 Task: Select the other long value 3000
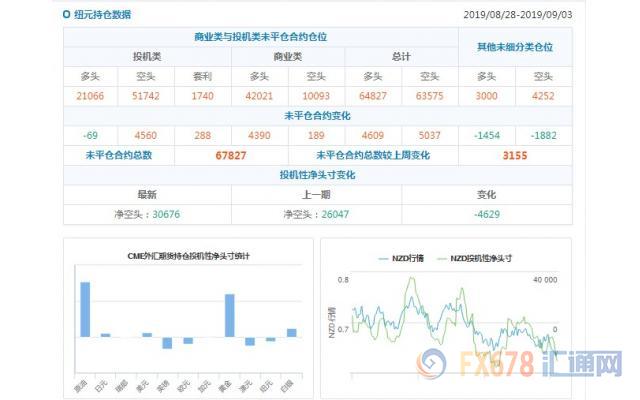[x=487, y=96]
